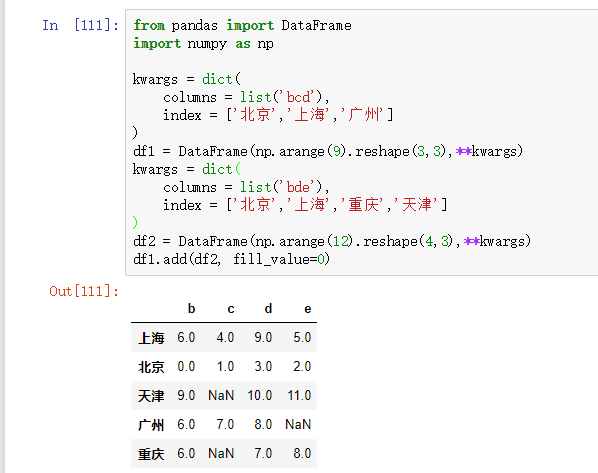
Task: Click the 重庆 row label
Action: click(x=151, y=454)
